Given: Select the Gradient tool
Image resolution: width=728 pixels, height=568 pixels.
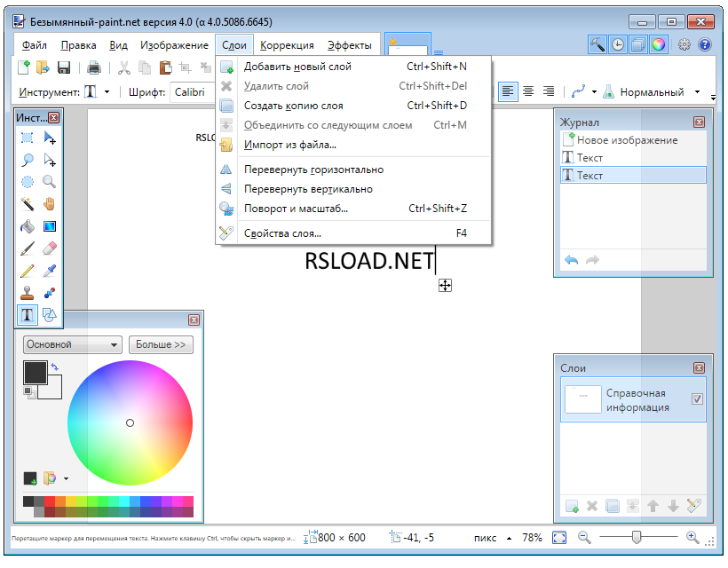Looking at the screenshot, I should pos(49,226).
